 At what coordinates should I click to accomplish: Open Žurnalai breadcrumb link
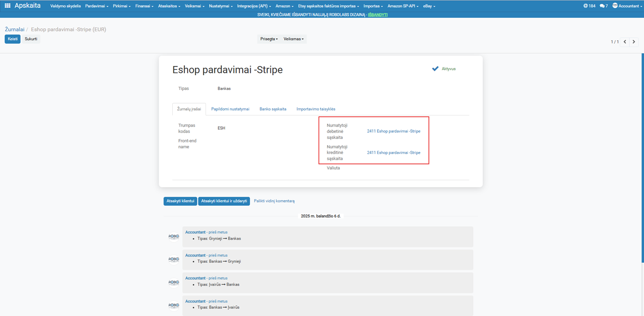click(15, 29)
